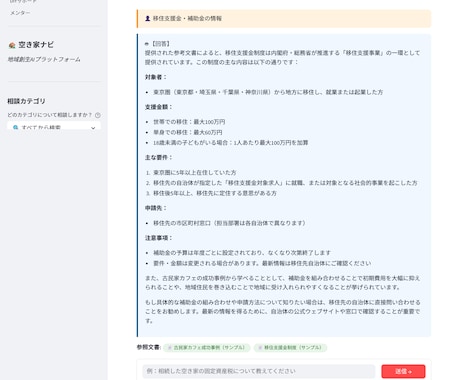
Task: Open 古民家カフェ成功事例（サンプル）reference chip
Action: coord(207,348)
